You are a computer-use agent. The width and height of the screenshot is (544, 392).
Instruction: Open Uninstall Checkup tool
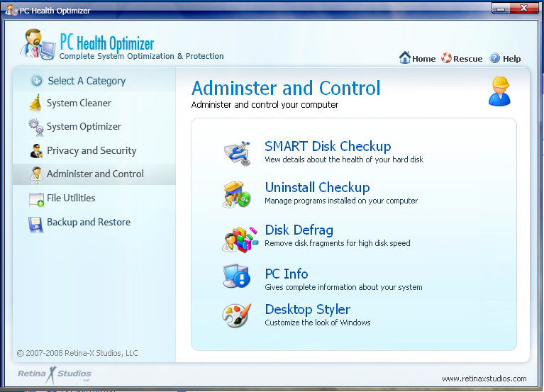pyautogui.click(x=318, y=188)
